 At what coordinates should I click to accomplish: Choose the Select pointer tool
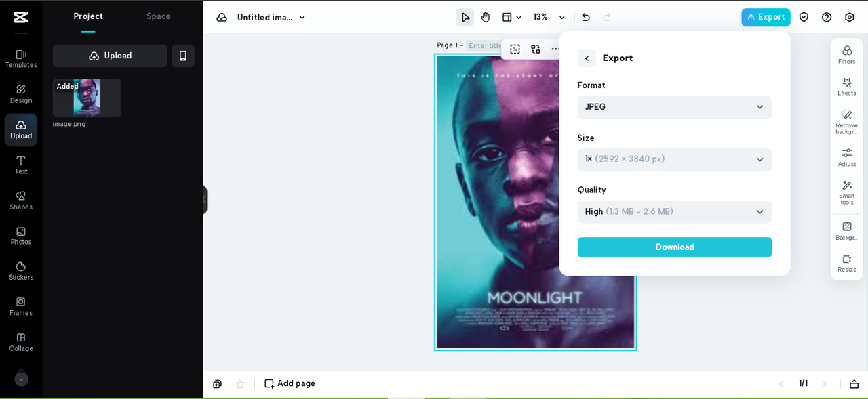tap(465, 17)
